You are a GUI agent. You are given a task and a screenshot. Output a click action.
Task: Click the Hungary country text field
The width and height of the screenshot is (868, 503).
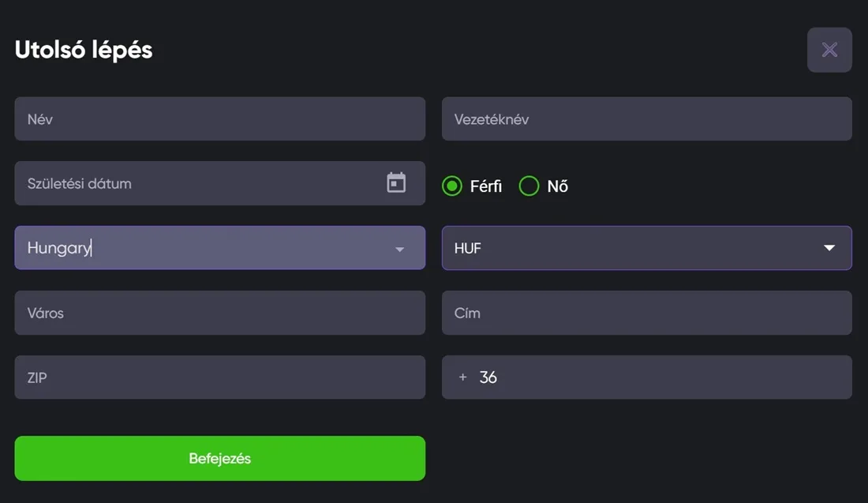[197, 248]
